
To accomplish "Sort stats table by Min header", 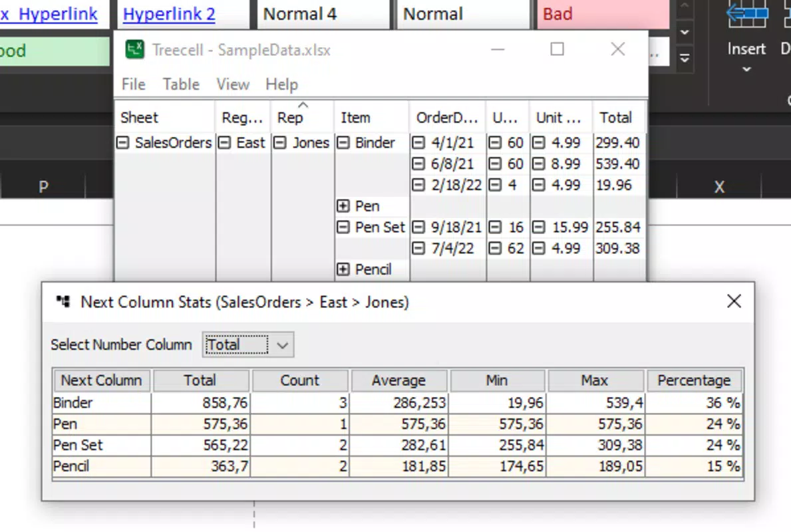I will [497, 380].
